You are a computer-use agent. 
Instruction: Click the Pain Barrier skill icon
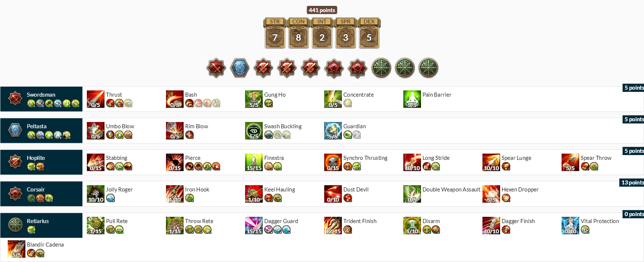[412, 99]
